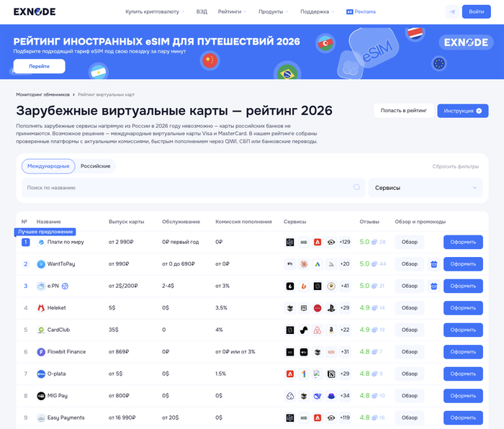Screen dimensions: 504x429
Task: Expand the Инструкция button
Action: pos(462,111)
